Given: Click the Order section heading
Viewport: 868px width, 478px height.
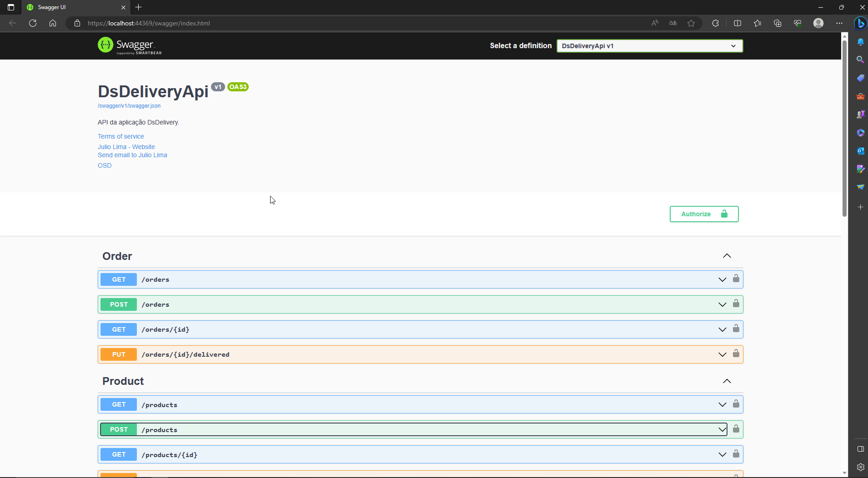Looking at the screenshot, I should click(x=117, y=256).
